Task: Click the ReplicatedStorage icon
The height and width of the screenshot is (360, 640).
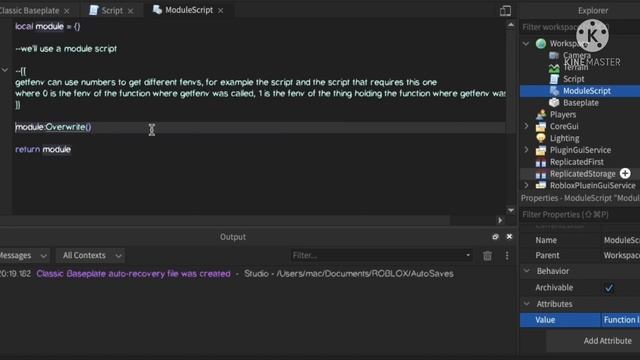Action: pos(541,174)
